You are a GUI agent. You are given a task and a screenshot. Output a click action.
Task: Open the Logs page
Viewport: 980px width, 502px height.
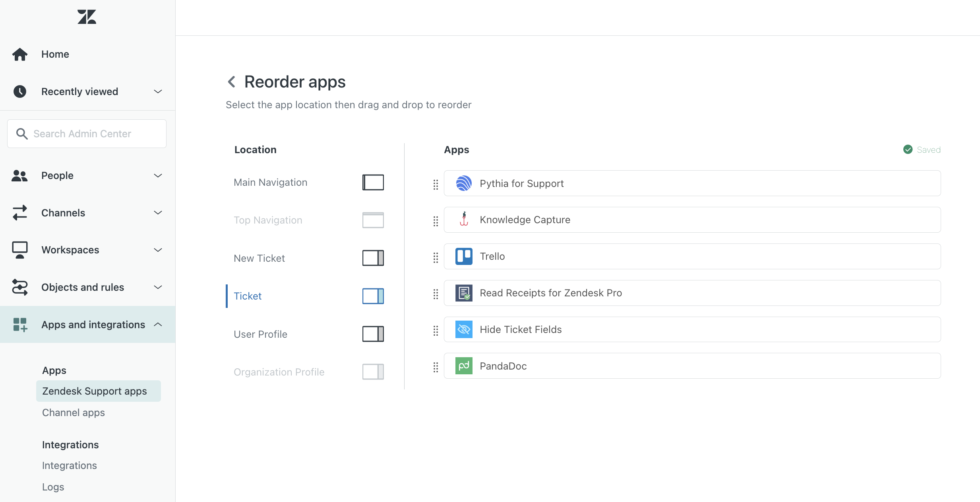tap(52, 486)
